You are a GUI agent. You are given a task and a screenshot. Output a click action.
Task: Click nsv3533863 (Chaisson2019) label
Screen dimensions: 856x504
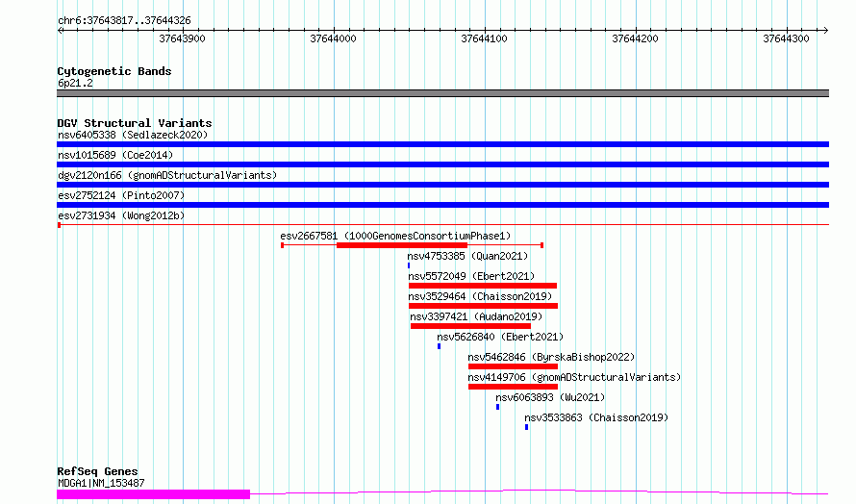coord(596,417)
